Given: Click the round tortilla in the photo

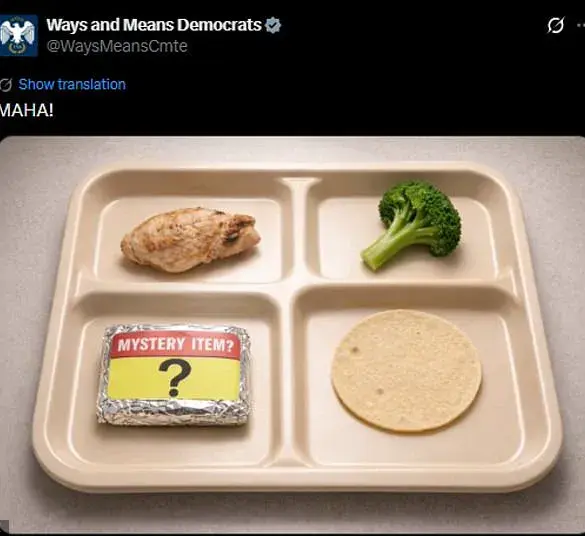Looking at the screenshot, I should click(x=406, y=370).
